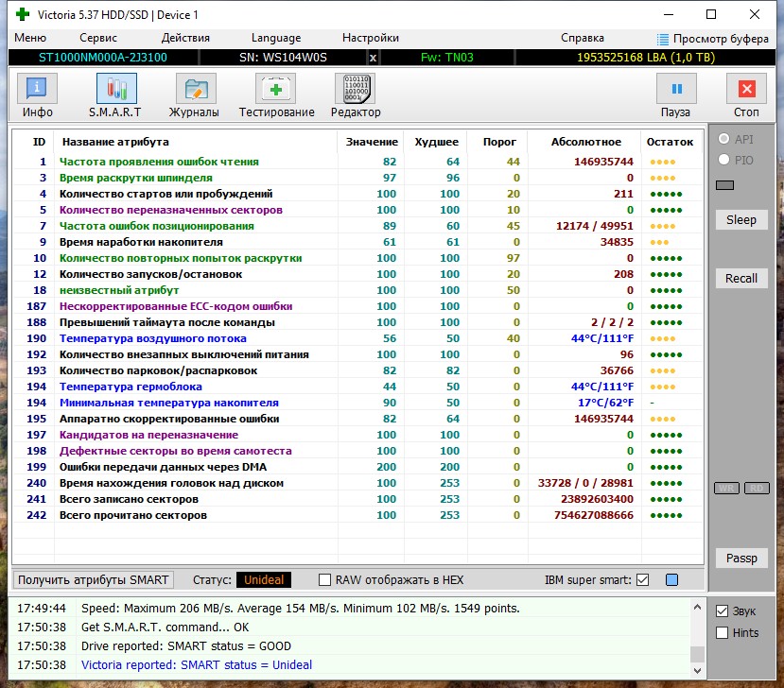Open the Тестирование testing icon
784x688 pixels.
click(x=275, y=89)
